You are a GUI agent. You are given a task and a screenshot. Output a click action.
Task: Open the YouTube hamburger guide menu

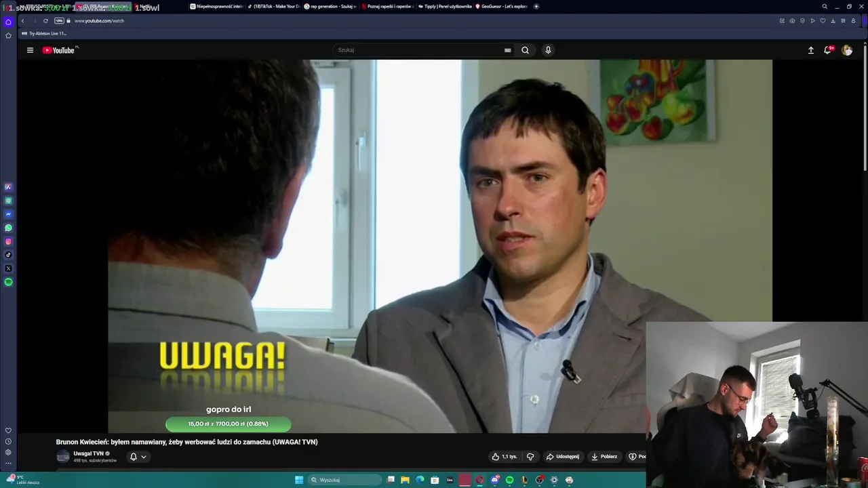tap(30, 50)
